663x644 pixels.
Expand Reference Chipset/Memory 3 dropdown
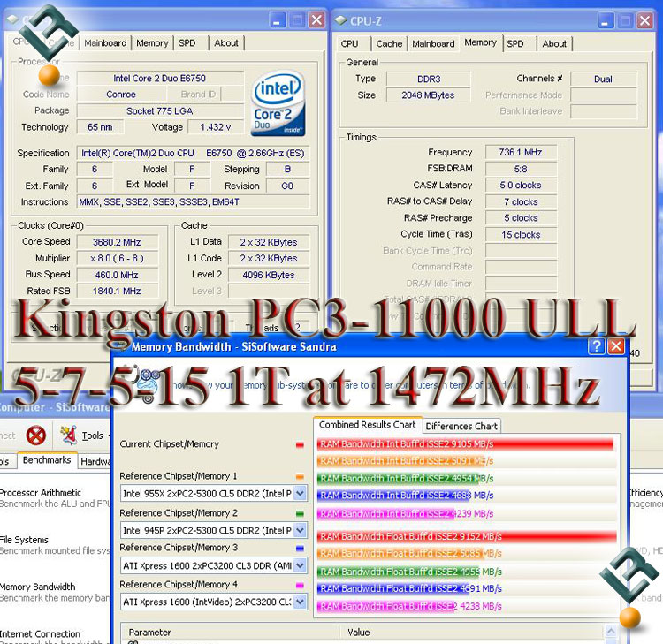coord(300,565)
